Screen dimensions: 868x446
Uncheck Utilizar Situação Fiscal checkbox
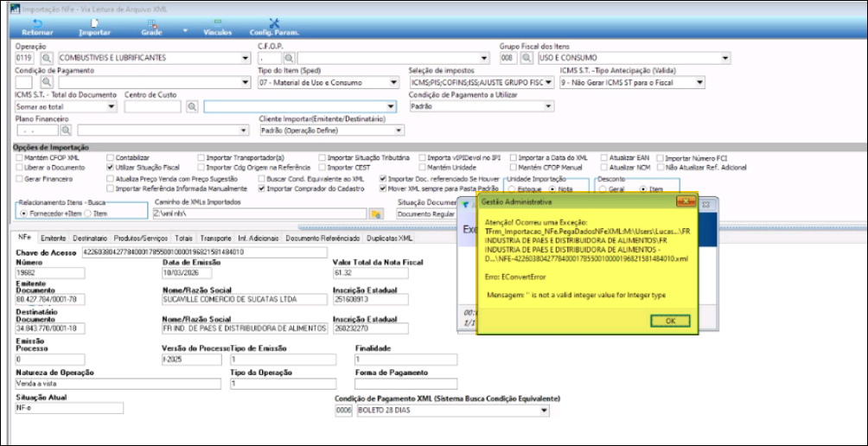[110, 168]
